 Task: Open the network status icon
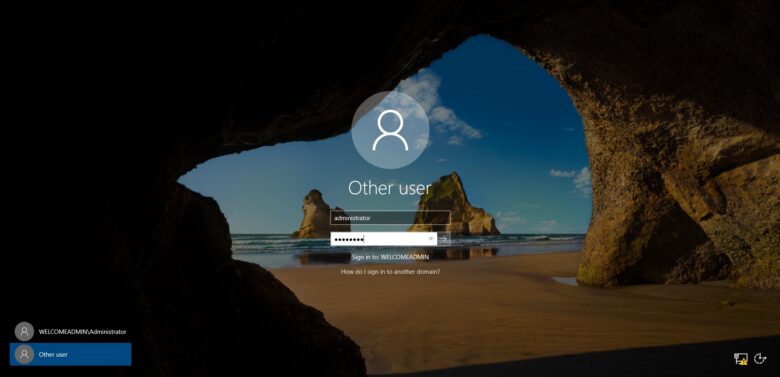[741, 359]
